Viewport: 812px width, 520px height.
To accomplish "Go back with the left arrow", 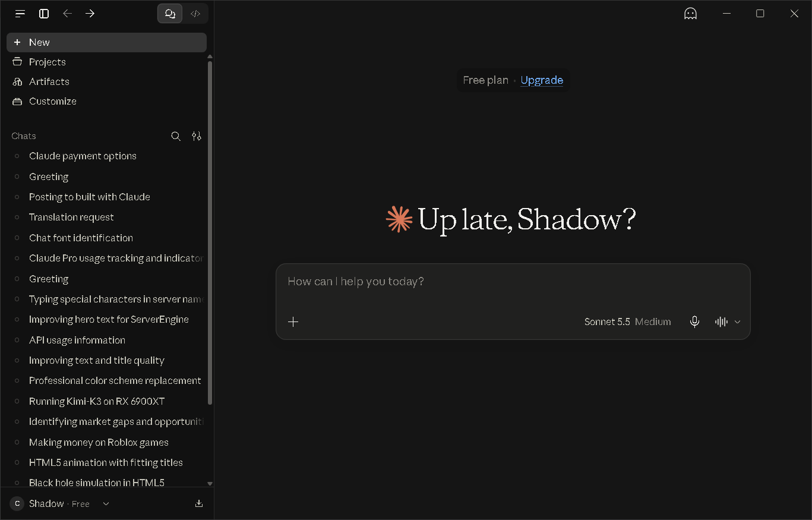I will [67, 14].
